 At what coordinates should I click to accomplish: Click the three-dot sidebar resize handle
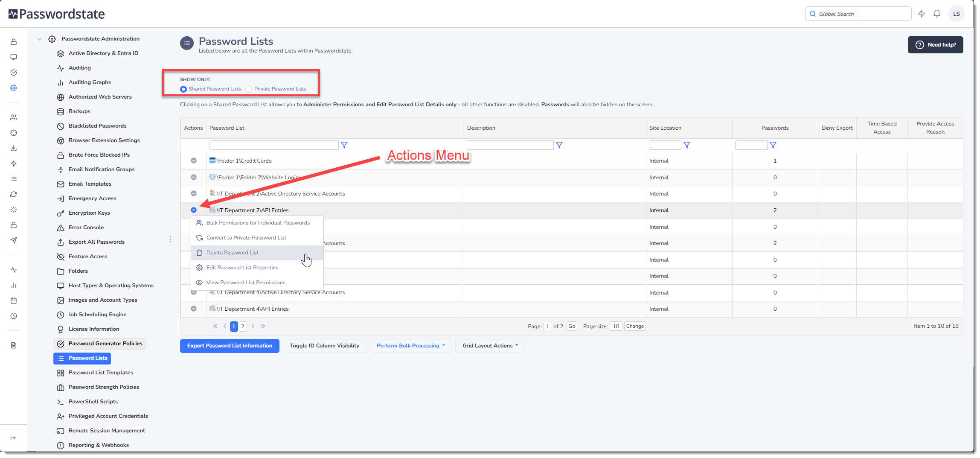[170, 239]
